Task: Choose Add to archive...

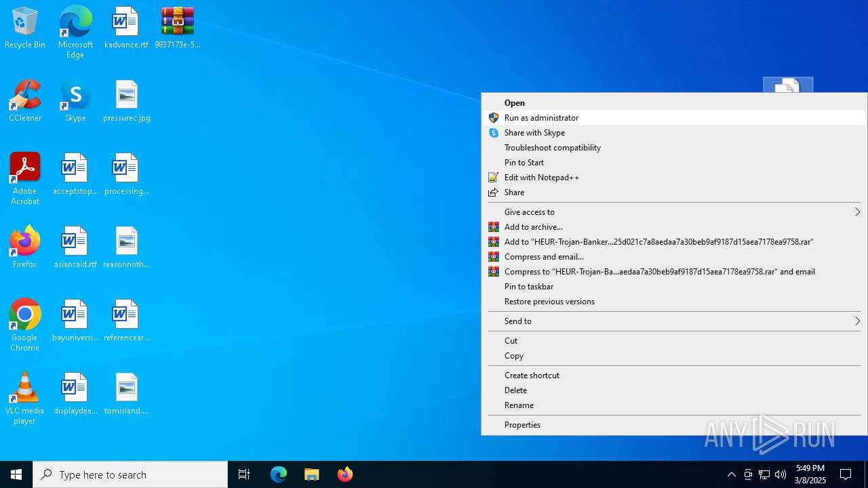Action: click(x=674, y=227)
